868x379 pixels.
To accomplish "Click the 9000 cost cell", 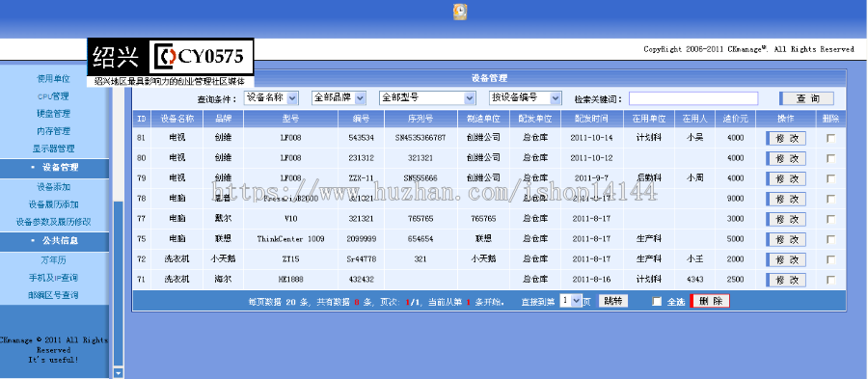I will click(735, 198).
